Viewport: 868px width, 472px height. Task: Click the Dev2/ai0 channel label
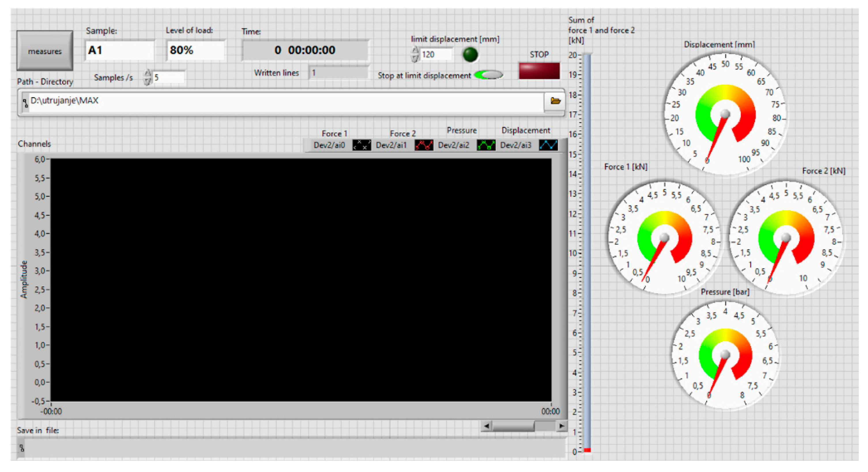pos(329,145)
